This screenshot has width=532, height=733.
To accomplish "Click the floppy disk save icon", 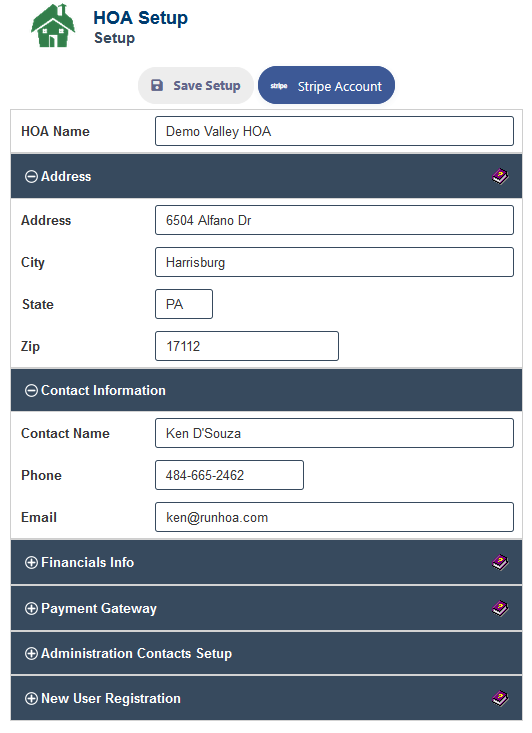I will point(157,85).
